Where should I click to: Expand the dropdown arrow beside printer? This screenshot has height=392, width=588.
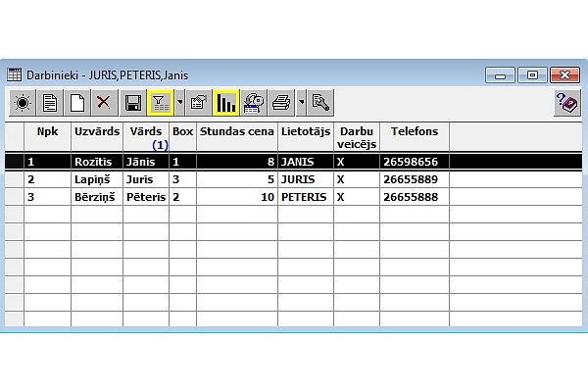[x=300, y=102]
